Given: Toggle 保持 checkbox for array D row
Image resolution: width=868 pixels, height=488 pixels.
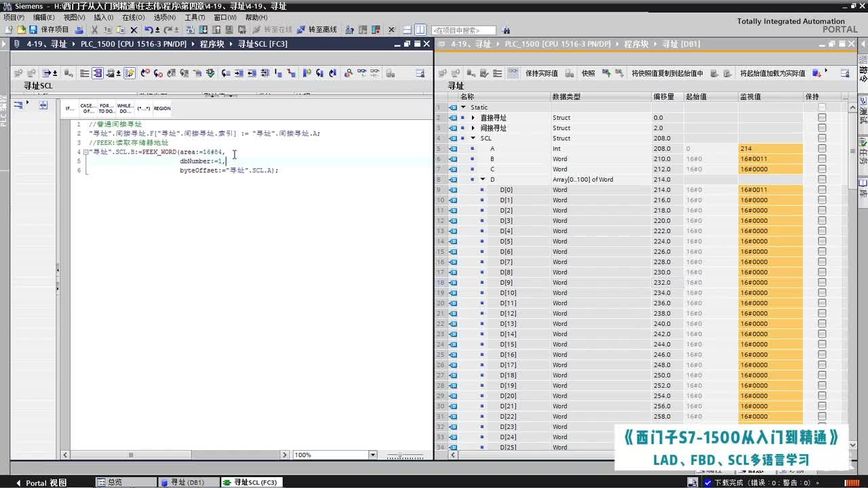Looking at the screenshot, I should pos(822,180).
